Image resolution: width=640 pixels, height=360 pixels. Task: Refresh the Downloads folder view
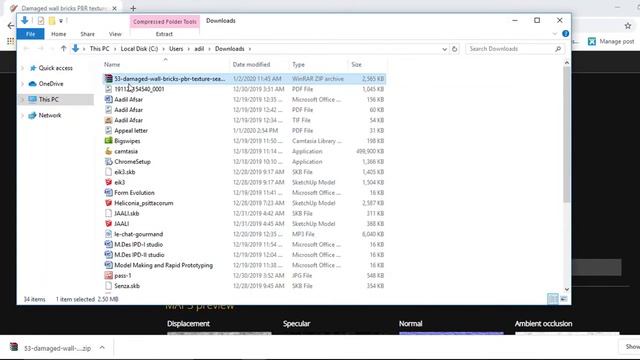coord(454,49)
